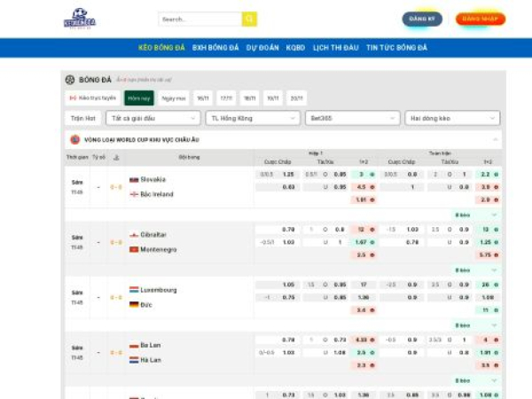532x399 pixels.
Task: Click the ĐĂNG NHẬP login button
Action: click(x=481, y=19)
